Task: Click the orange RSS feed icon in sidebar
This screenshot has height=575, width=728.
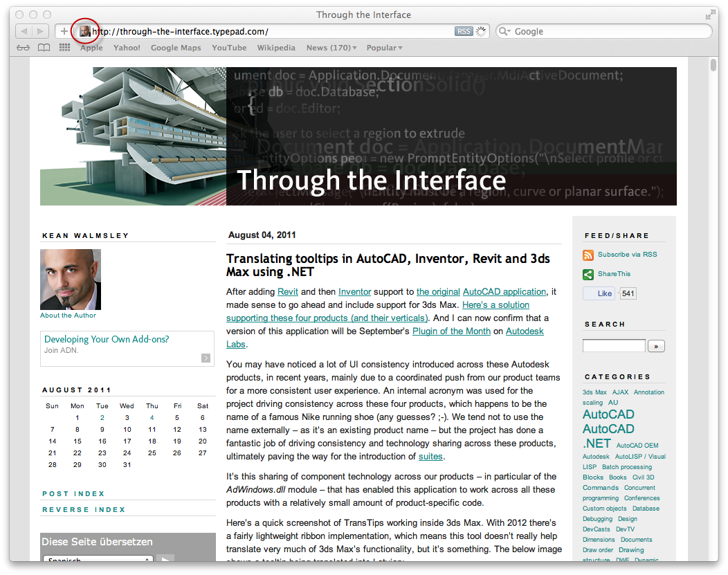Action: [x=588, y=255]
